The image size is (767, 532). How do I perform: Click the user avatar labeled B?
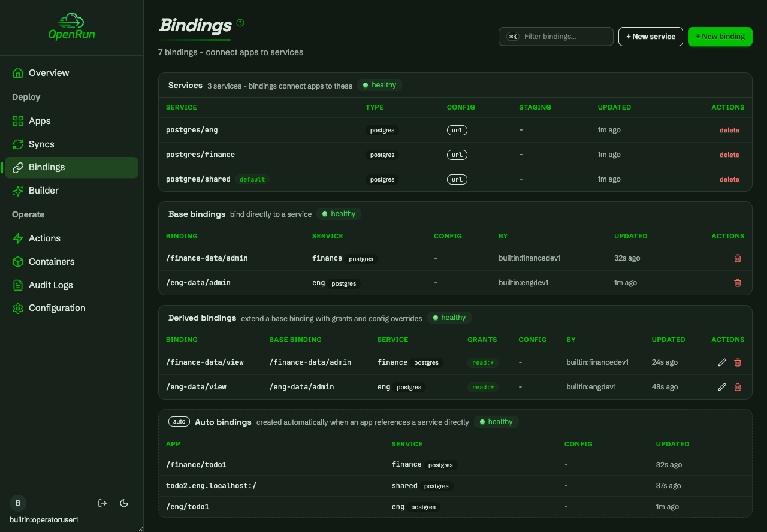tap(18, 503)
